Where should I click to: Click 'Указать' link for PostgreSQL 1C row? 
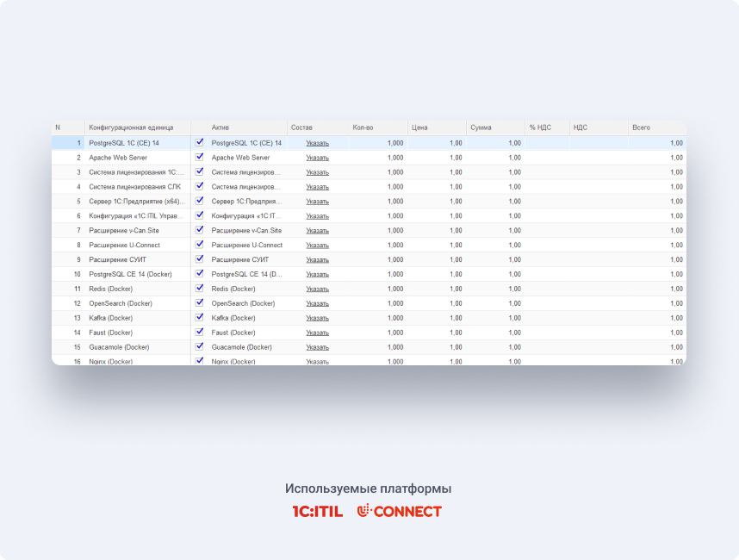pyautogui.click(x=317, y=143)
